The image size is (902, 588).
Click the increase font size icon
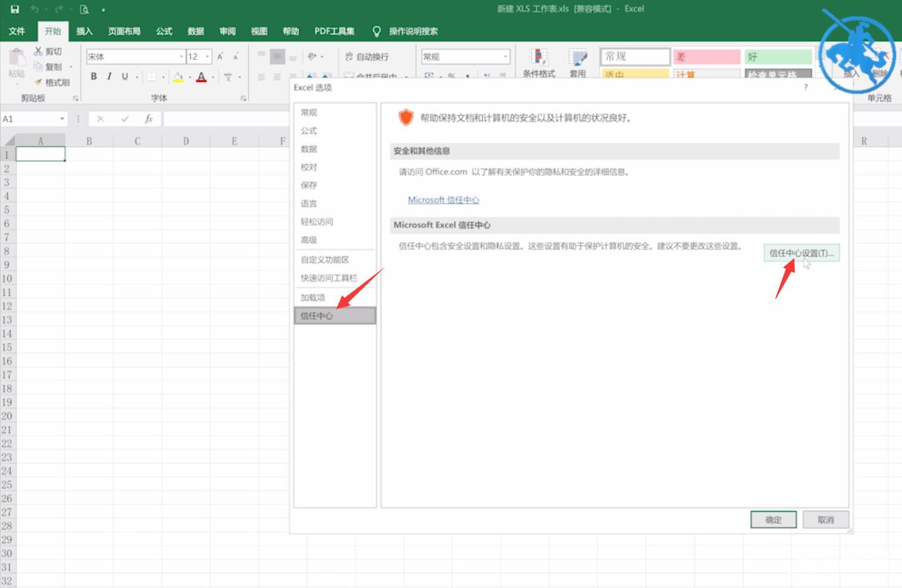coord(220,56)
